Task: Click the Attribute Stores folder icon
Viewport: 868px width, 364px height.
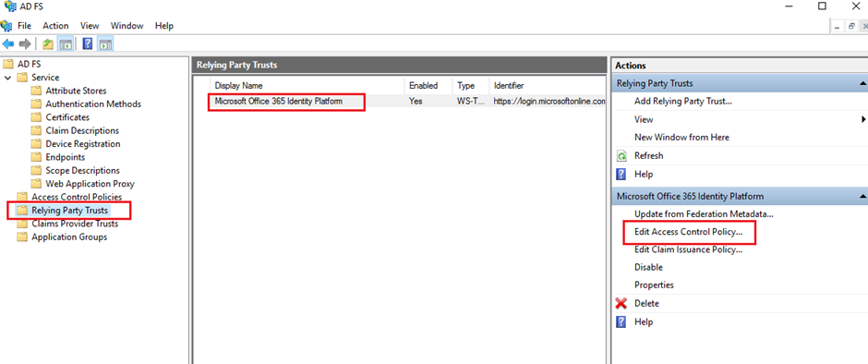Action: [37, 91]
